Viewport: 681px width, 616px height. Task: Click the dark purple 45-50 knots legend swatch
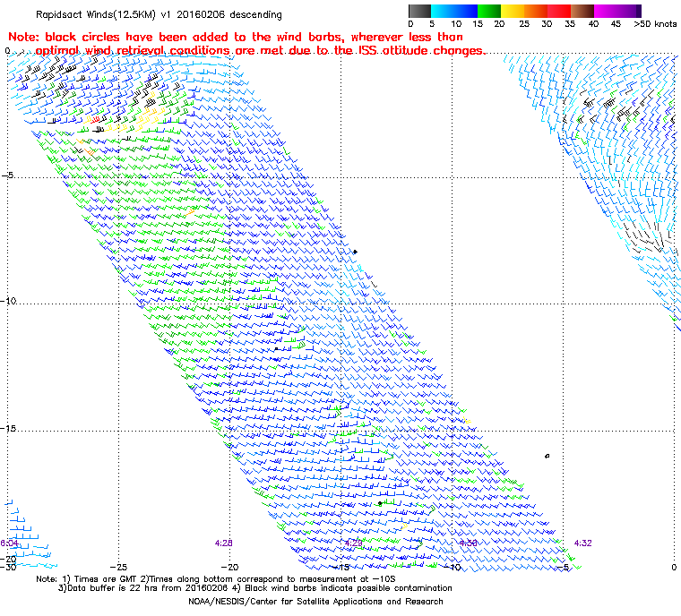[629, 11]
